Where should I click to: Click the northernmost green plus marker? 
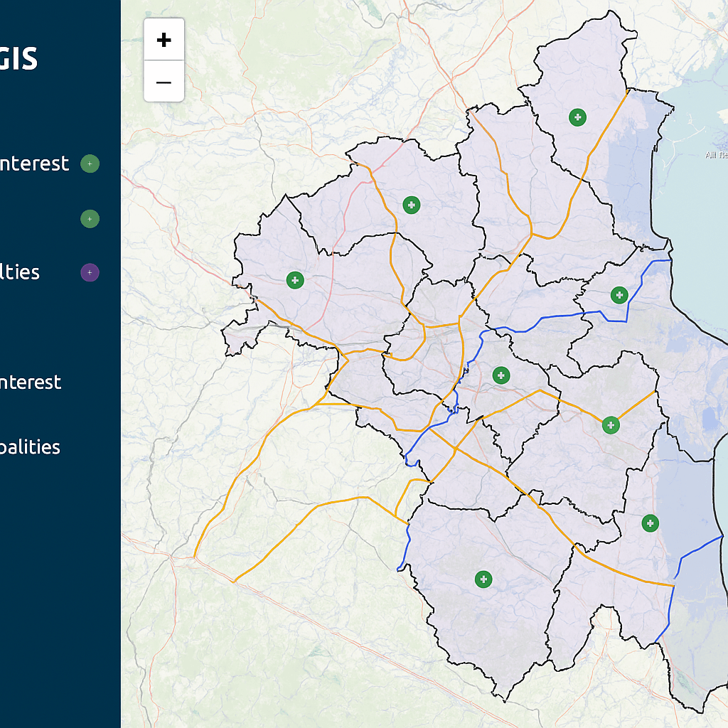pyautogui.click(x=577, y=117)
